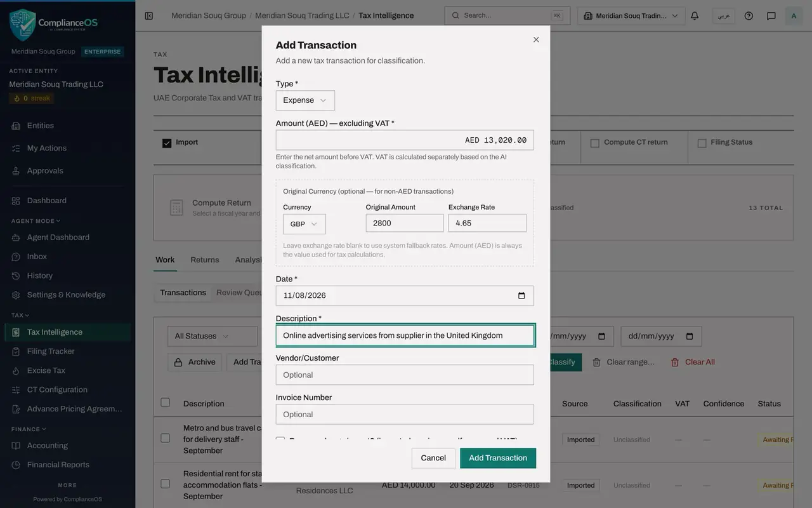Toggle the Compute CT return checkbox

pos(595,143)
